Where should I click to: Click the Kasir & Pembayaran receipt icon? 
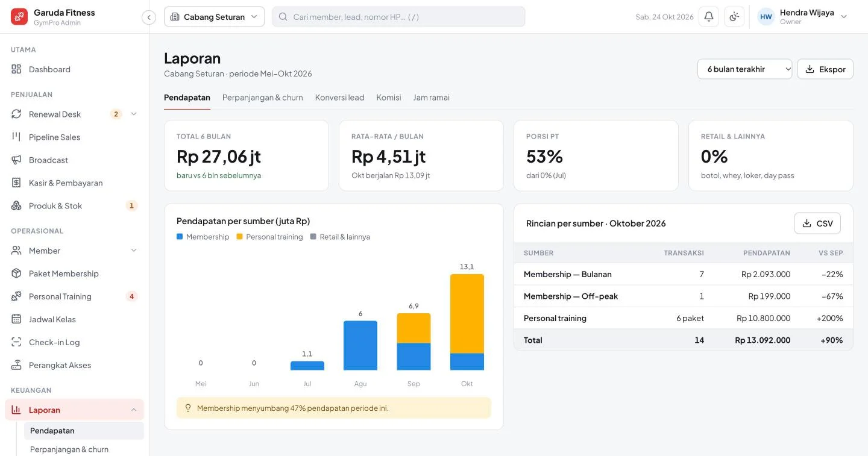[x=16, y=183]
